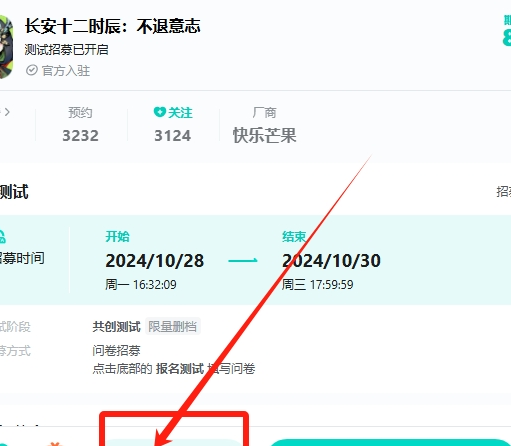Screen dimensions: 511x446
Task: Click the end date 2024/10/30
Action: [331, 261]
